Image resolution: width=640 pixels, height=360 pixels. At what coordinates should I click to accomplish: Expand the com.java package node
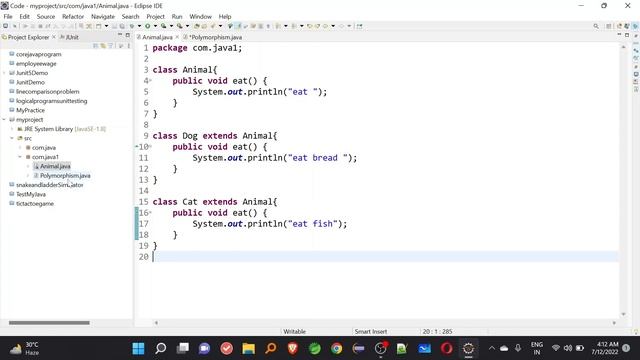20,148
